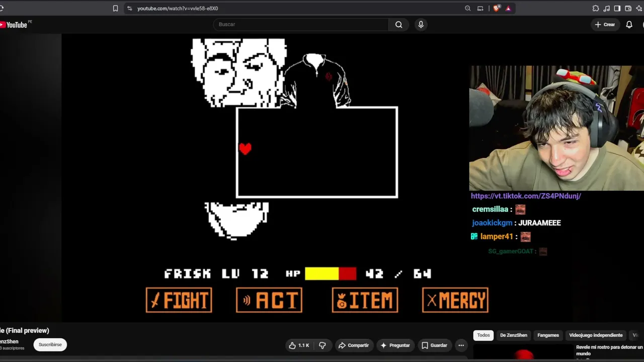
Task: Open the recommended video 'Revele mi rostro para detonar un mundo'
Action: pyautogui.click(x=609, y=350)
